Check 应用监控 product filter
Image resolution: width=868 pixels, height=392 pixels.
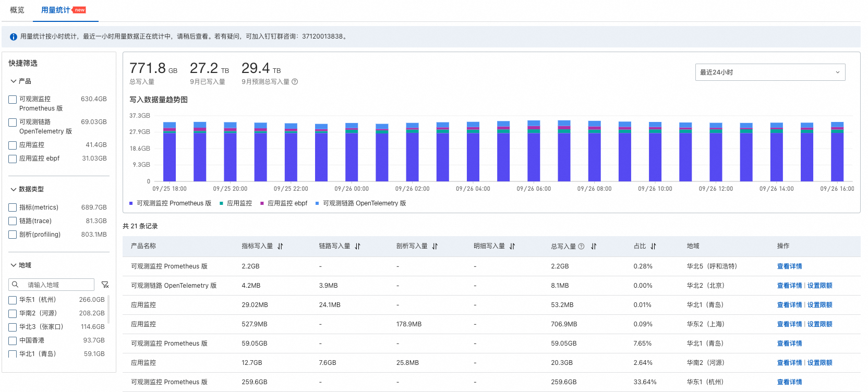pos(13,145)
